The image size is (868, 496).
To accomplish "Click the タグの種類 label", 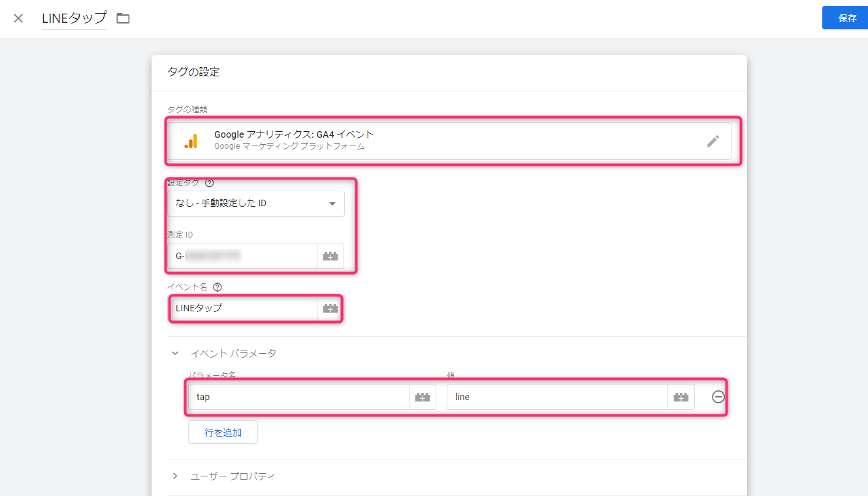I will (189, 109).
